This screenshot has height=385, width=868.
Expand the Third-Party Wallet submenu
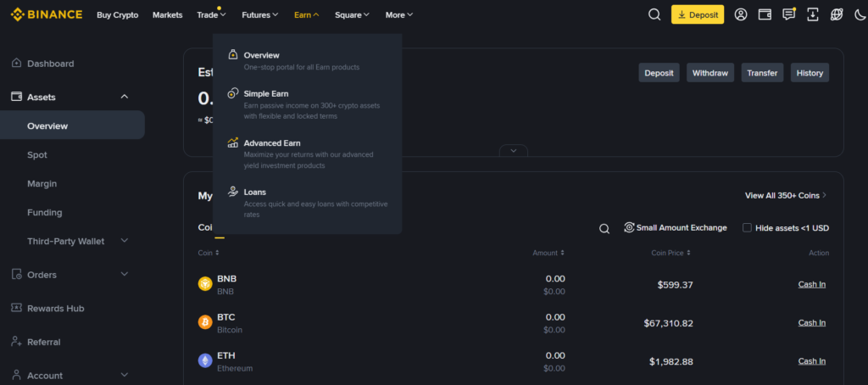click(125, 241)
